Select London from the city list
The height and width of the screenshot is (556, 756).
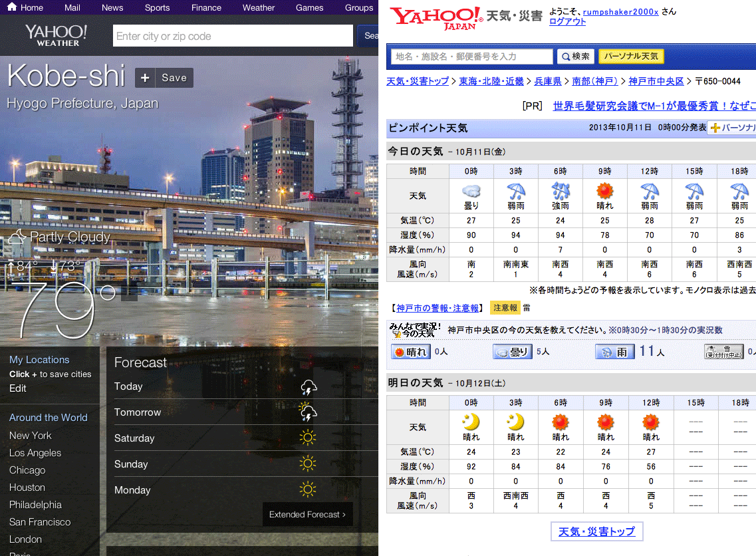pyautogui.click(x=25, y=539)
